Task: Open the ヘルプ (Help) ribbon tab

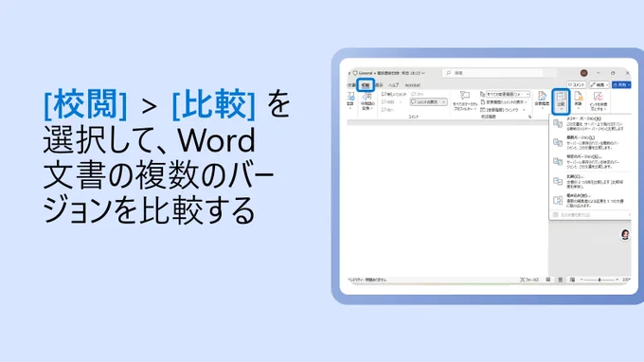Action: click(393, 85)
